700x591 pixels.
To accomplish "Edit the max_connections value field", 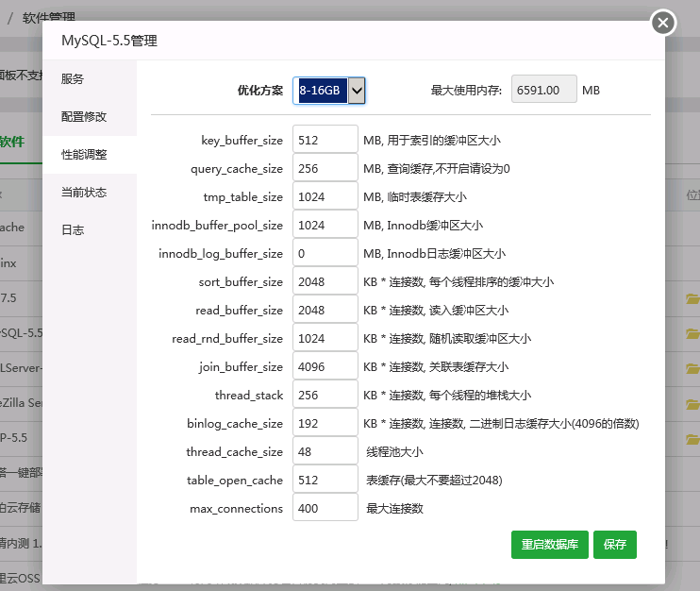I will (x=325, y=508).
